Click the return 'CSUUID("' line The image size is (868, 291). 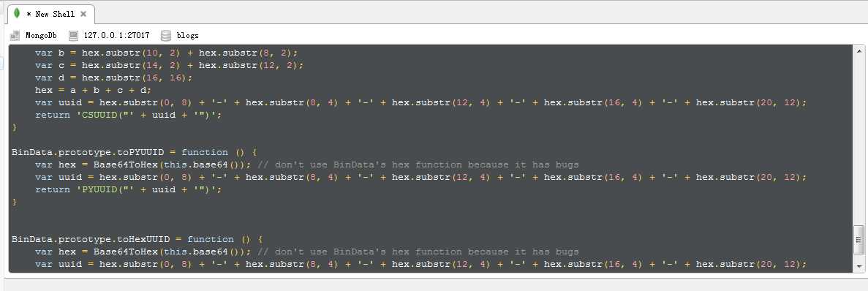pos(128,115)
